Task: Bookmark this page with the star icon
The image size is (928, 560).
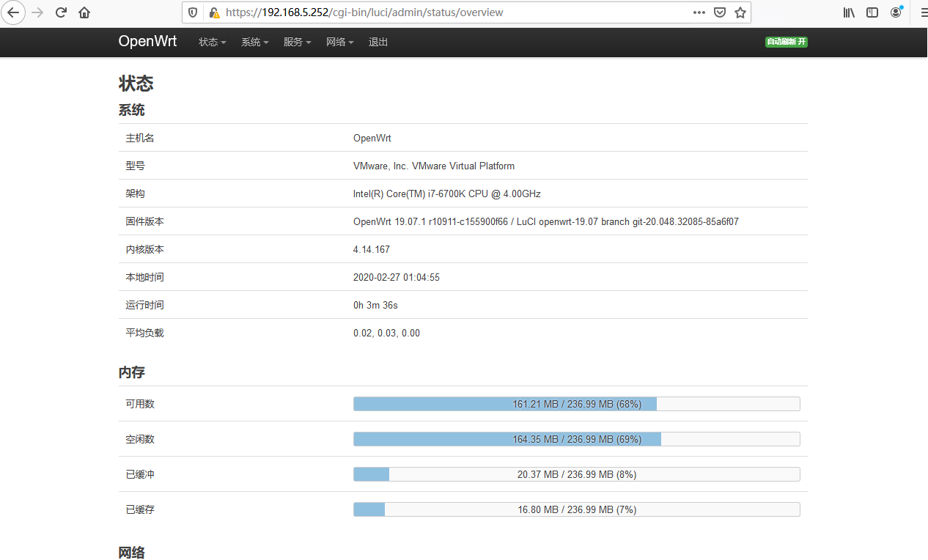Action: click(740, 12)
